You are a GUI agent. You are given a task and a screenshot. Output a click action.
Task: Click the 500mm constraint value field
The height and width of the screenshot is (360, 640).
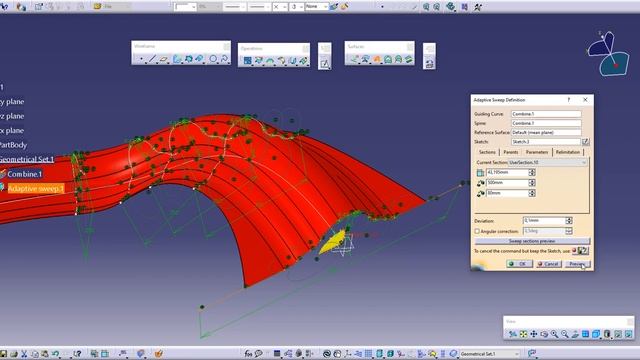click(x=507, y=183)
